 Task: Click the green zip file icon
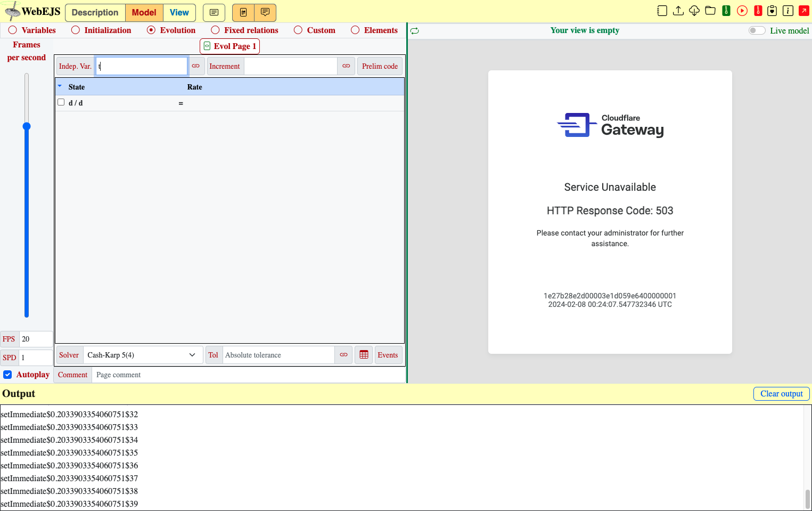[x=726, y=11]
